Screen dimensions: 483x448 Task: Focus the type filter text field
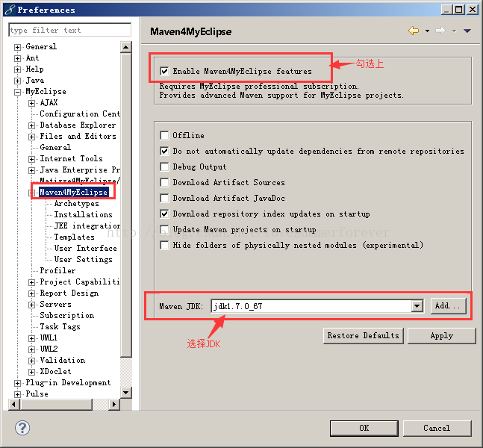(x=70, y=30)
